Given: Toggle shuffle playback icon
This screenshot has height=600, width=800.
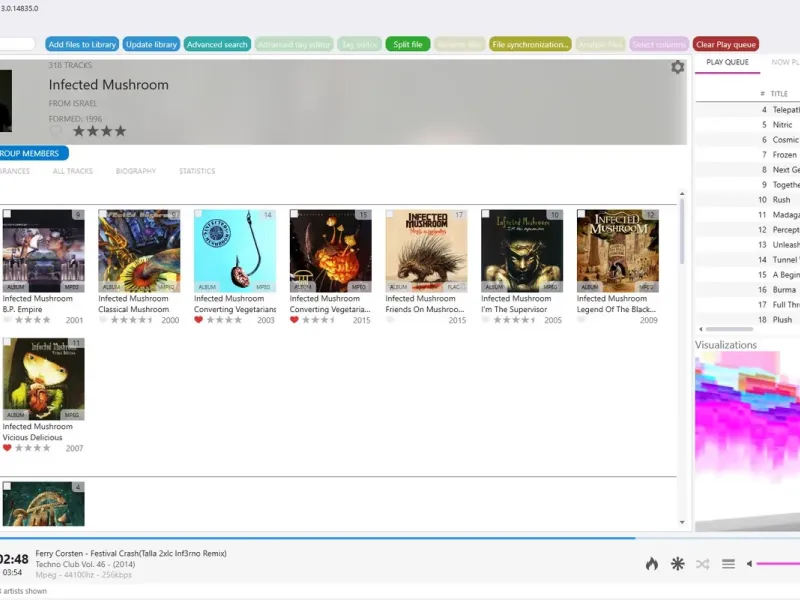Looking at the screenshot, I should point(703,564).
